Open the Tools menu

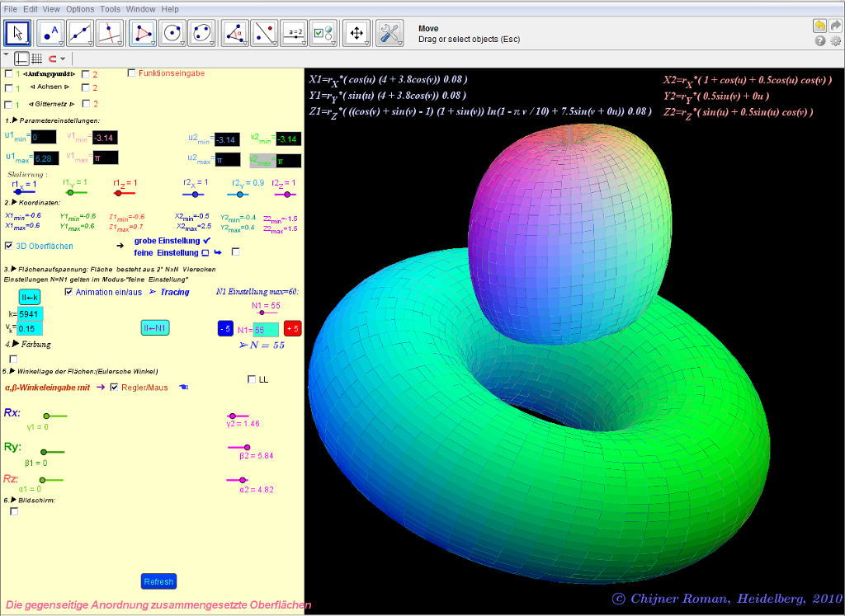point(110,9)
